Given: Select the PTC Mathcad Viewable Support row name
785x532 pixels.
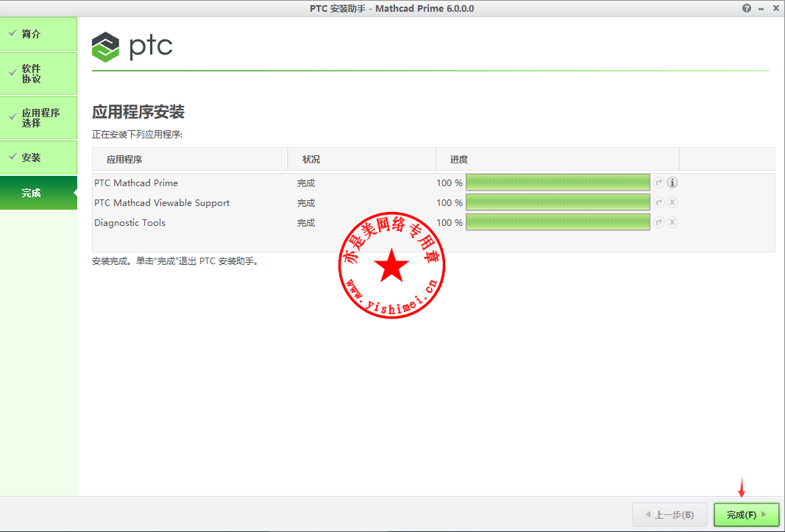Looking at the screenshot, I should (x=162, y=203).
